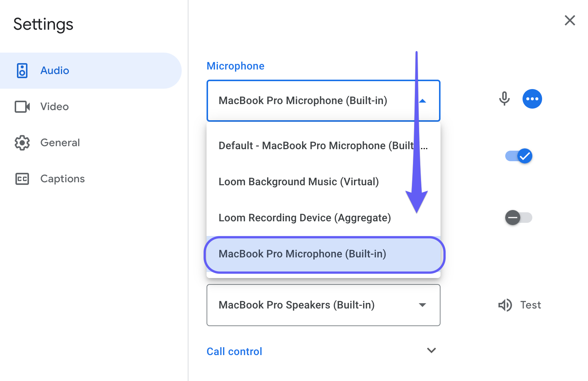Screen dimensions: 588x381
Task: Click the Video camera icon
Action: tap(22, 107)
